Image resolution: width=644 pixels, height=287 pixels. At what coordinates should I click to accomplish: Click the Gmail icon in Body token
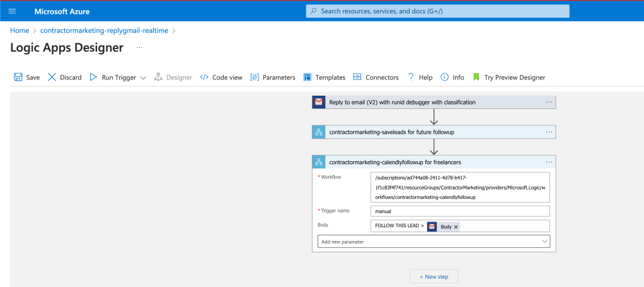pyautogui.click(x=432, y=227)
